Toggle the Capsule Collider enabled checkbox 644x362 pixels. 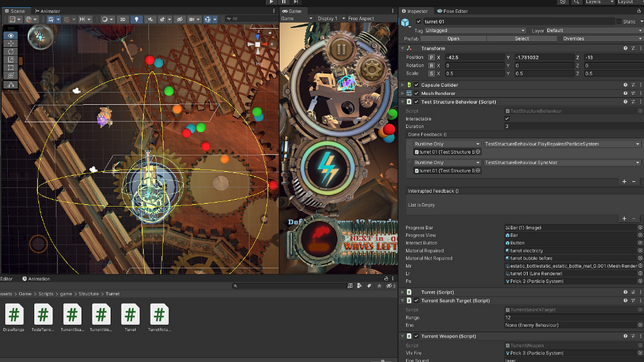point(416,85)
